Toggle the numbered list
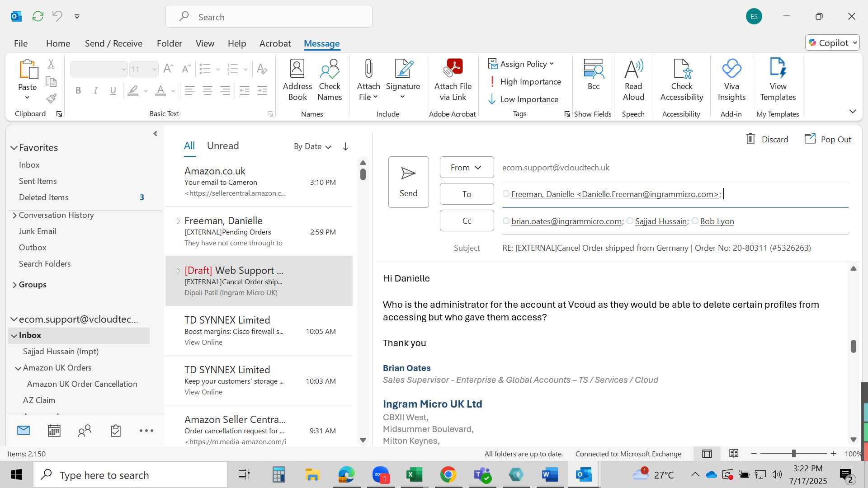The width and height of the screenshot is (868, 488). tap(232, 69)
